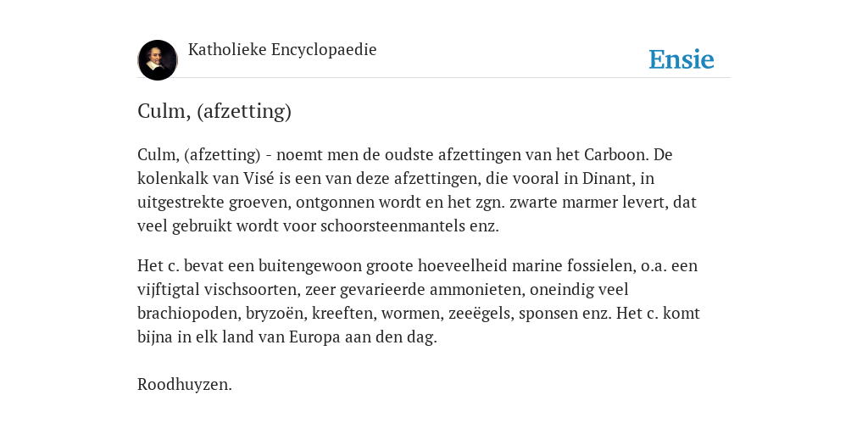Click the round author portrait avatar
The image size is (868, 434).
coord(157,60)
